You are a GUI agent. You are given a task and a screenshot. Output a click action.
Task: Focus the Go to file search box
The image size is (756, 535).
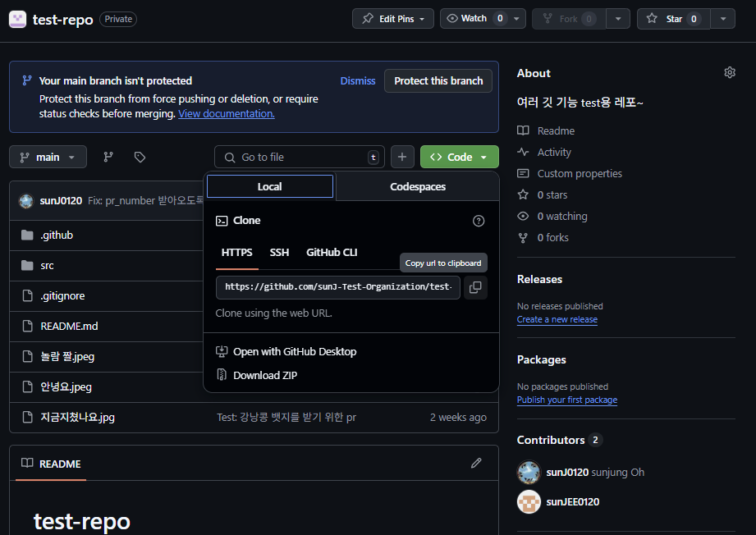pyautogui.click(x=300, y=157)
